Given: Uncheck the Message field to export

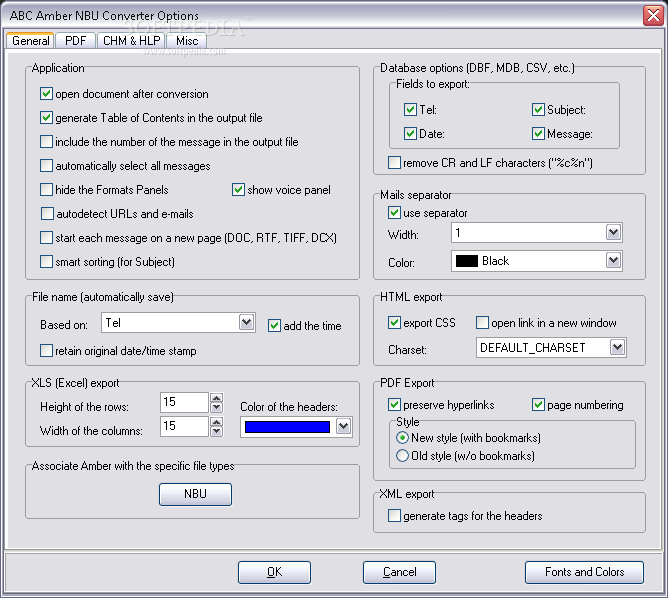Looking at the screenshot, I should [538, 134].
